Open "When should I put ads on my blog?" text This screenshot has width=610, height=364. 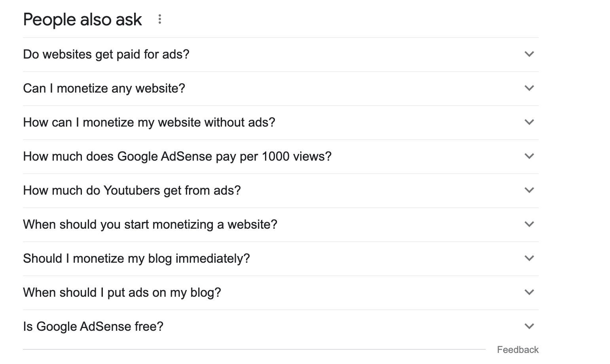(122, 292)
